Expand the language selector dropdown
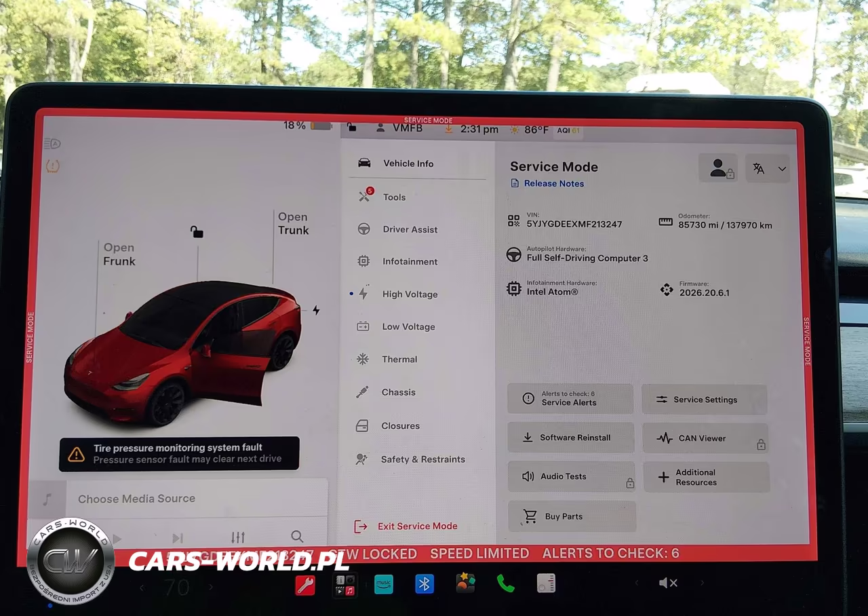 click(768, 168)
